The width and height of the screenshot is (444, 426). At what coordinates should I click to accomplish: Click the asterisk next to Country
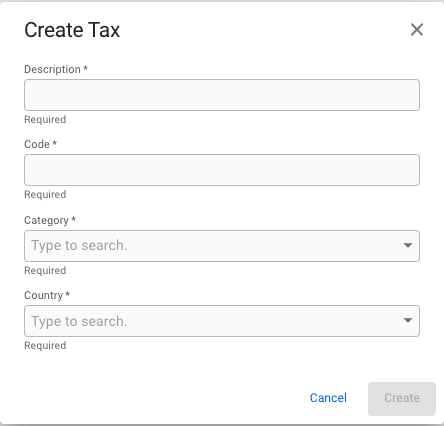point(68,294)
